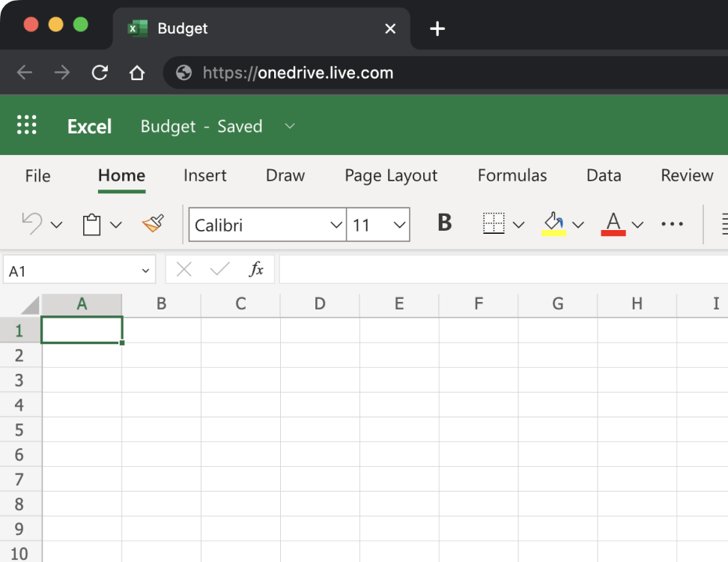Open the font size 11 dropdown

click(399, 225)
